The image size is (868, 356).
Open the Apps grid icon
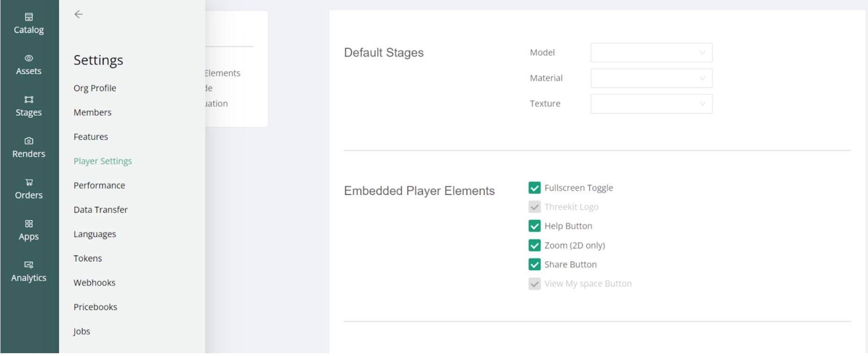tap(29, 224)
